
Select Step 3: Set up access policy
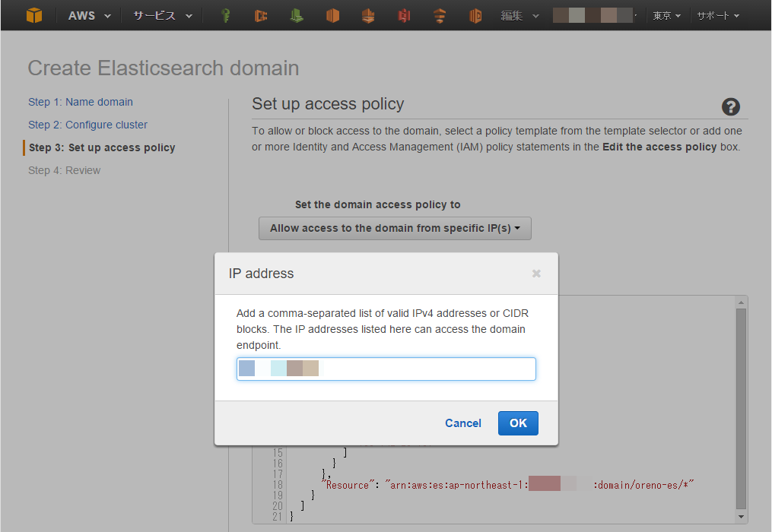tap(102, 147)
